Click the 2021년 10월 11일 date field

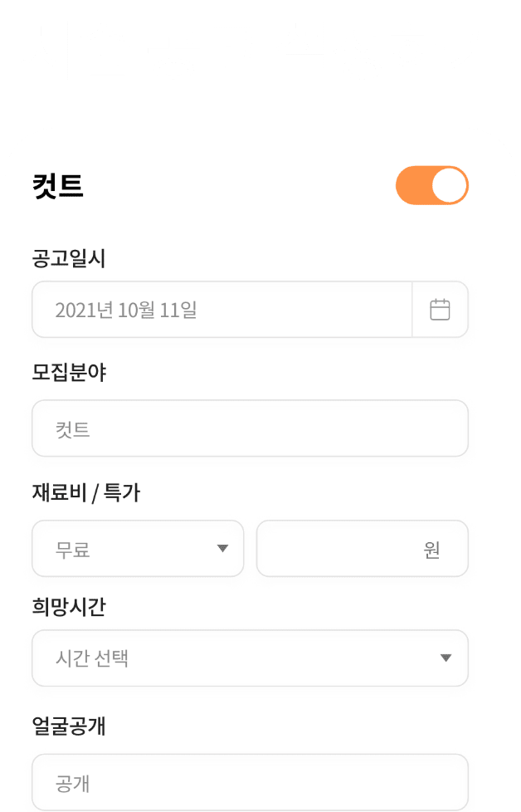(222, 310)
